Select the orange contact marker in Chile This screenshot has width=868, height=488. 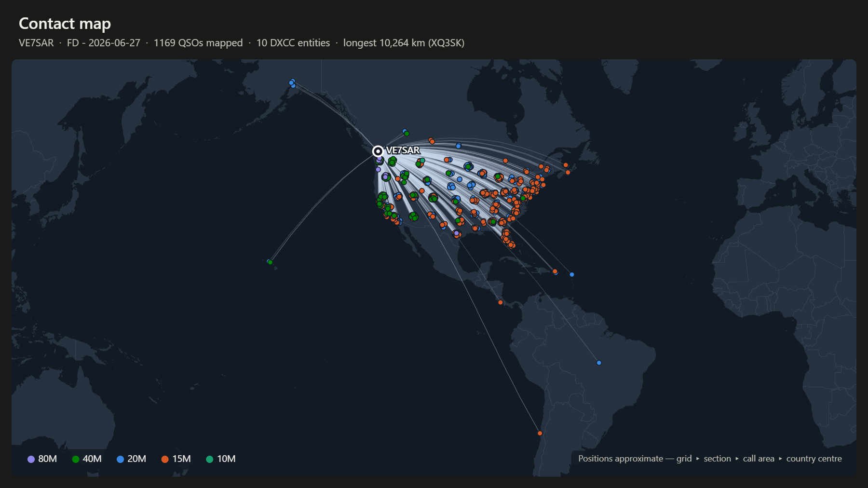(540, 433)
